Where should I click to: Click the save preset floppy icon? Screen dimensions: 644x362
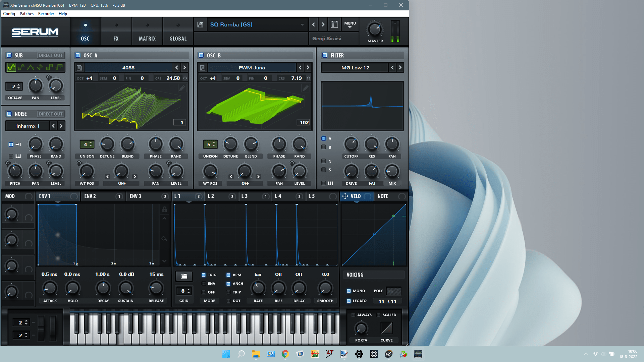tap(200, 24)
